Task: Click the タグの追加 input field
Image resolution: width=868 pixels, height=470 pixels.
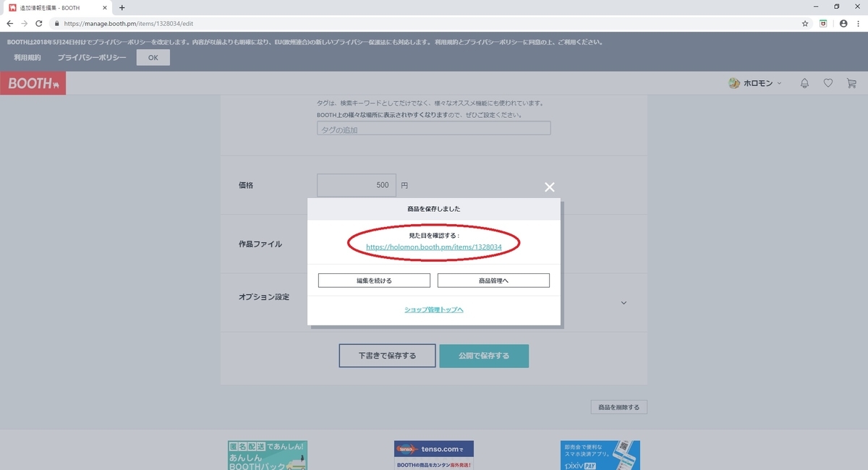Action: point(434,127)
